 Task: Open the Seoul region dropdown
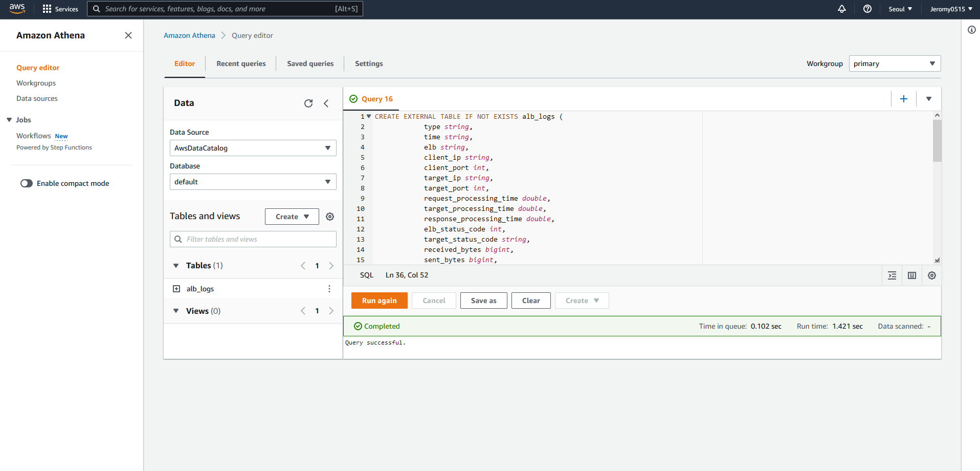point(900,9)
